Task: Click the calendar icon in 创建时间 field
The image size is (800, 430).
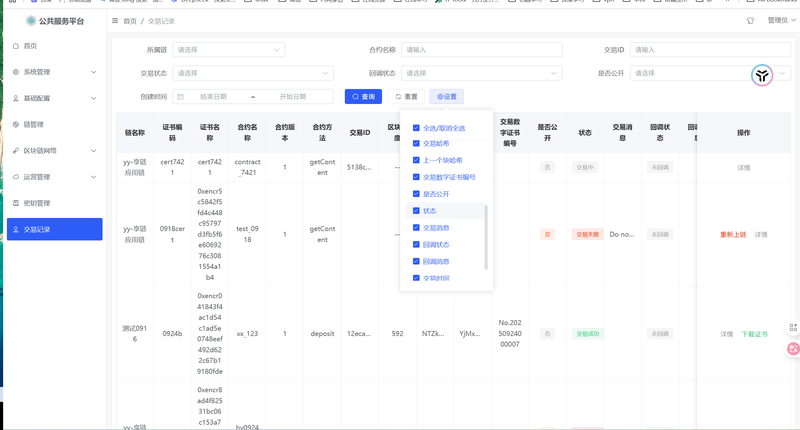Action: point(181,97)
